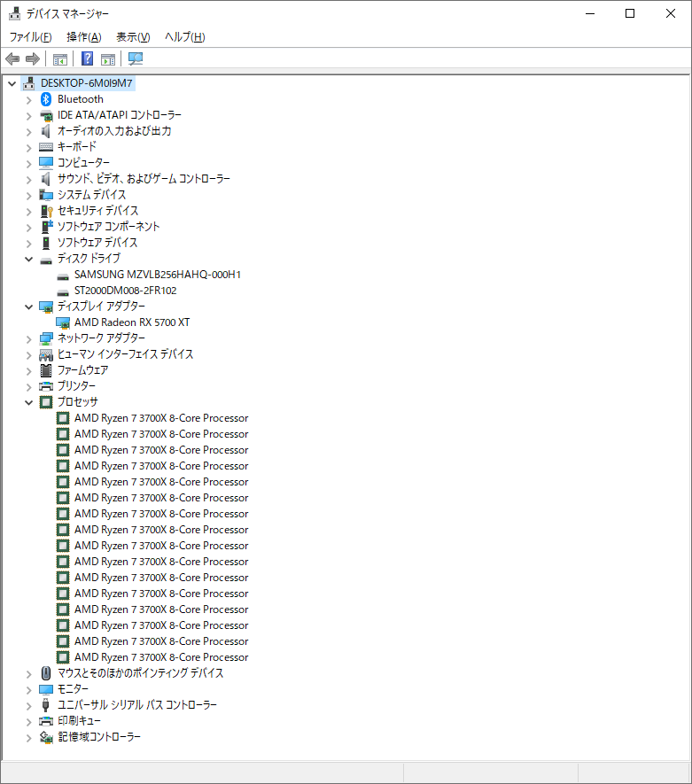Open the ファイル(F) menu
The height and width of the screenshot is (784, 692).
click(30, 37)
